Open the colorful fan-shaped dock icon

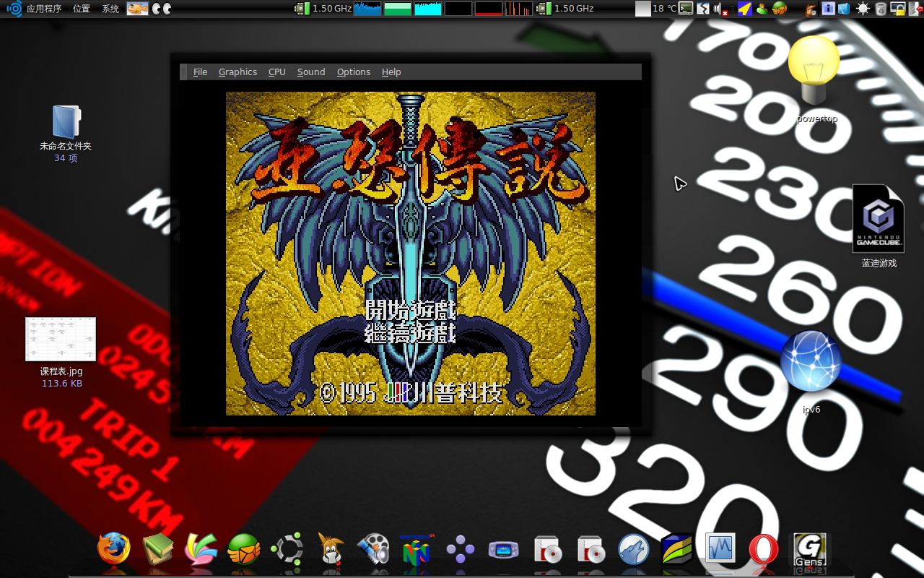(201, 549)
